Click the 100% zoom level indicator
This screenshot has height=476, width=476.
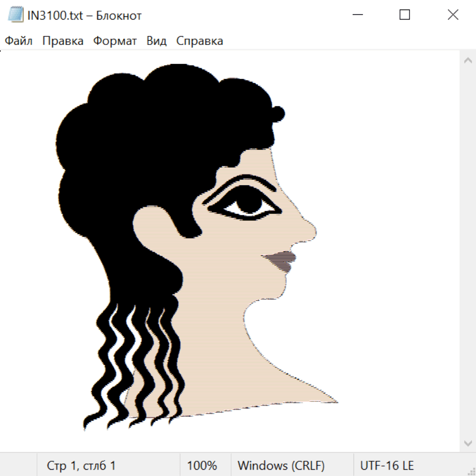202,465
